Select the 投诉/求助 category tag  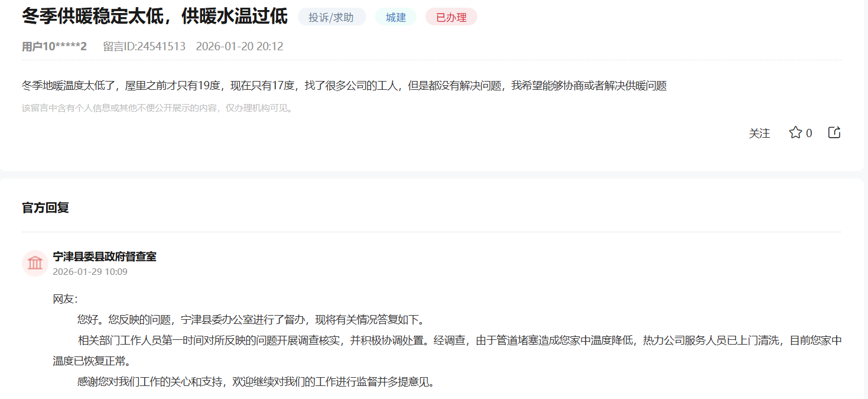pyautogui.click(x=331, y=17)
